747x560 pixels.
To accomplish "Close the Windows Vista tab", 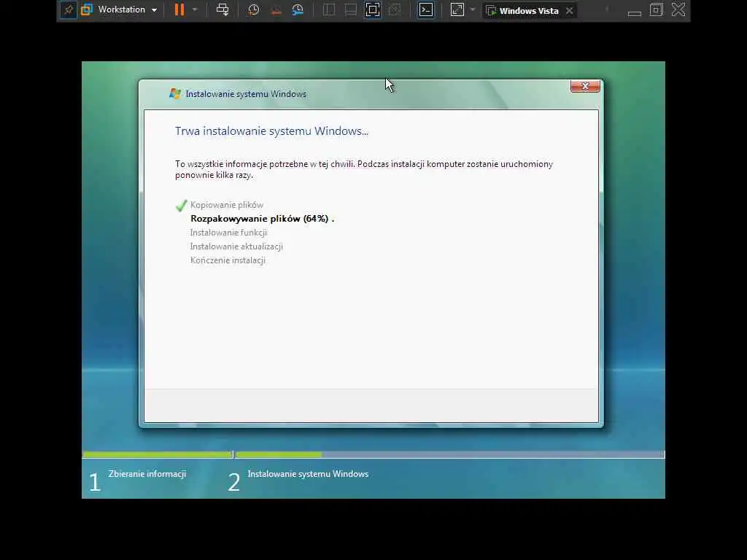I will (569, 10).
